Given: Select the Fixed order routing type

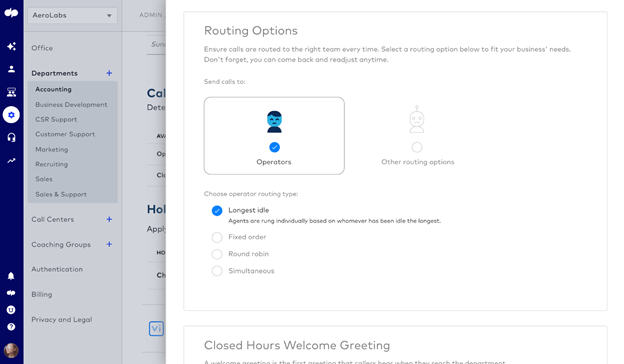Looking at the screenshot, I should pos(217,237).
